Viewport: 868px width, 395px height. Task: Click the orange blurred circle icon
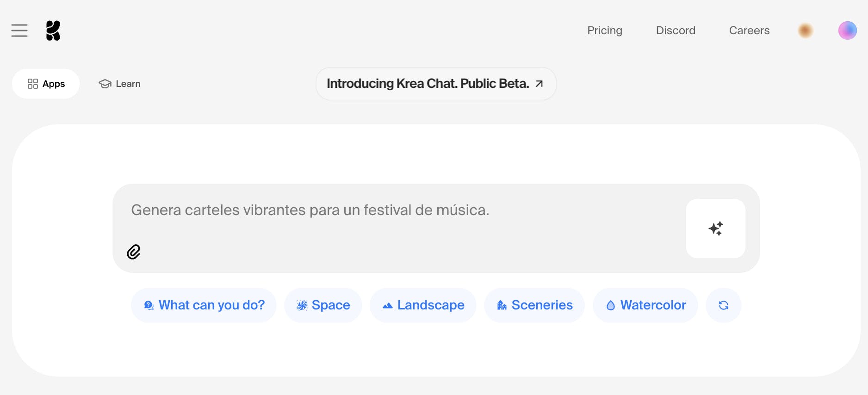806,31
